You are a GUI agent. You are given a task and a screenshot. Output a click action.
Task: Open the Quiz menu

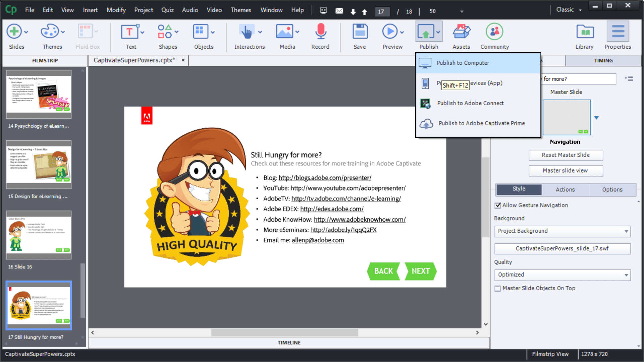(x=167, y=10)
